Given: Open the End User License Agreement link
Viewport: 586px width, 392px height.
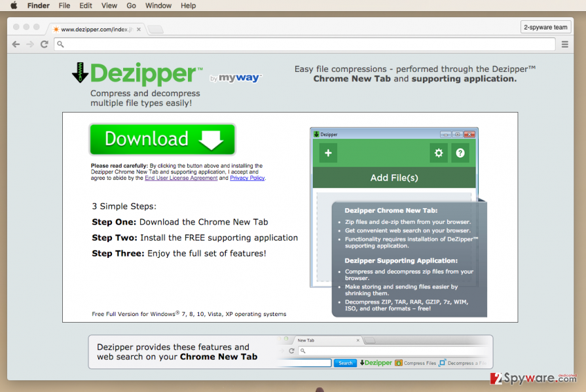Looking at the screenshot, I should point(181,178).
